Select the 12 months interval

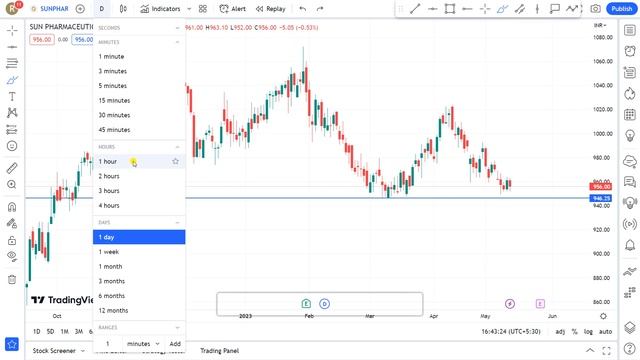click(139, 311)
